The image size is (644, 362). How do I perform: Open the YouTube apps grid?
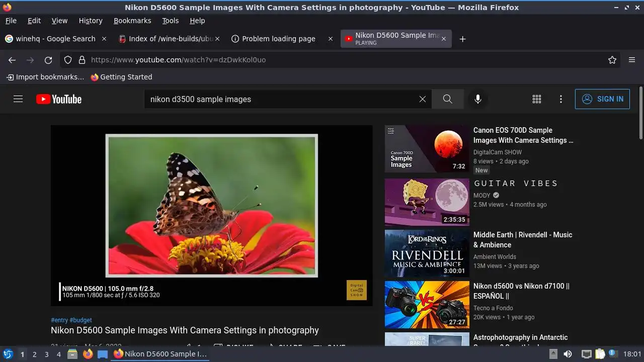(x=537, y=99)
